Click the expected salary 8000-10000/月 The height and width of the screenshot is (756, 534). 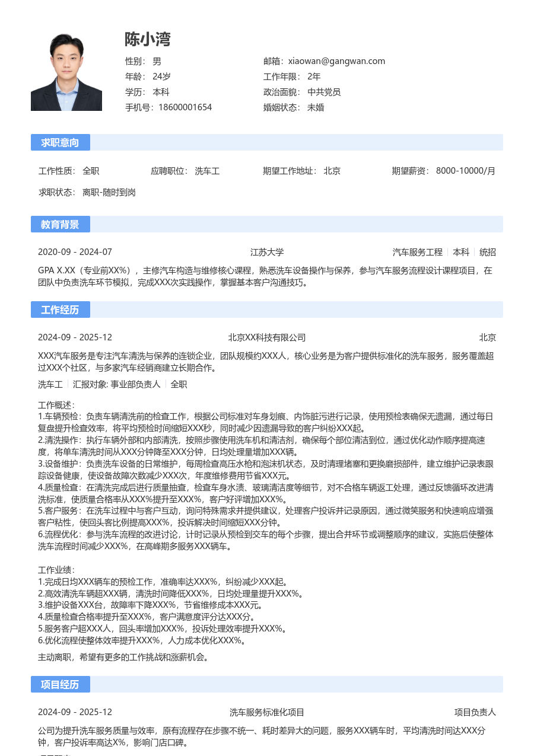point(465,171)
